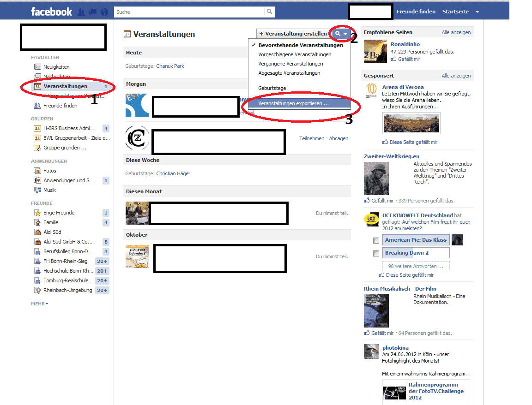Viewport: 532px width, 405px height.
Task: Check the American Pie: Das Klass checkbox
Action: pos(376,240)
